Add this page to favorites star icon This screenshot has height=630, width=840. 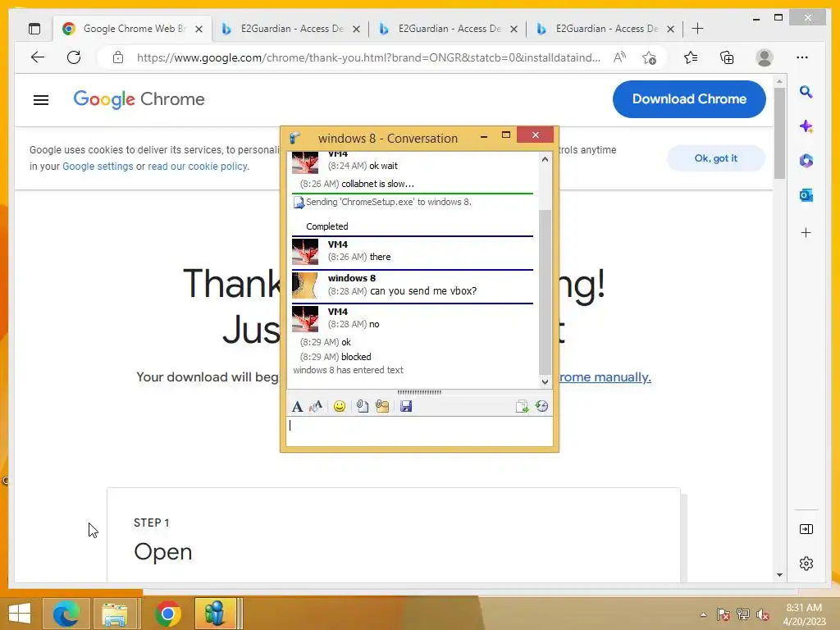click(650, 57)
